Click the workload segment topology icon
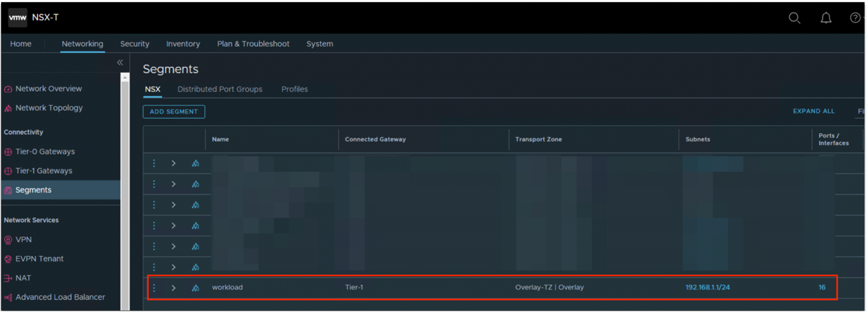 tap(195, 288)
